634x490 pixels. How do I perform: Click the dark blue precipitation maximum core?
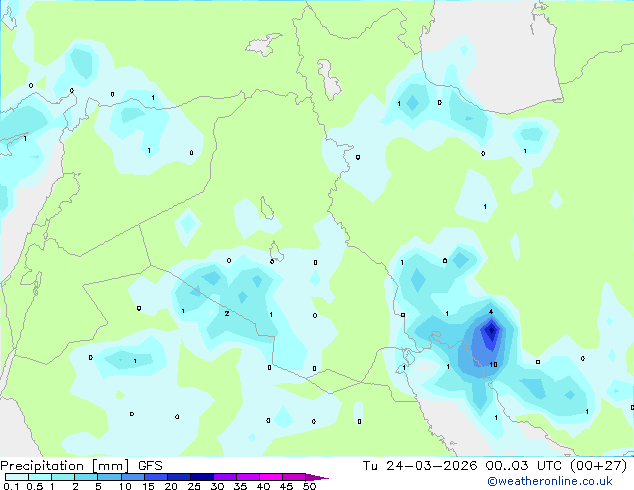[491, 331]
